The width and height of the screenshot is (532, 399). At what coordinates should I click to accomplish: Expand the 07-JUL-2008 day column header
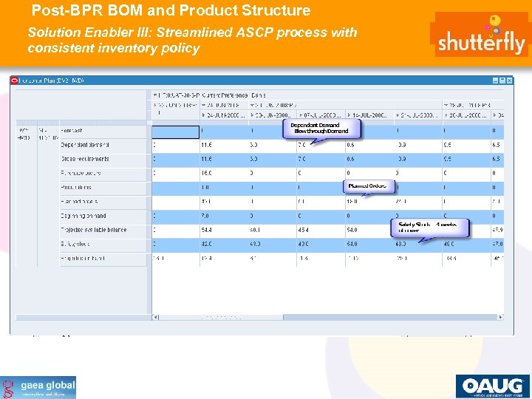(x=301, y=115)
